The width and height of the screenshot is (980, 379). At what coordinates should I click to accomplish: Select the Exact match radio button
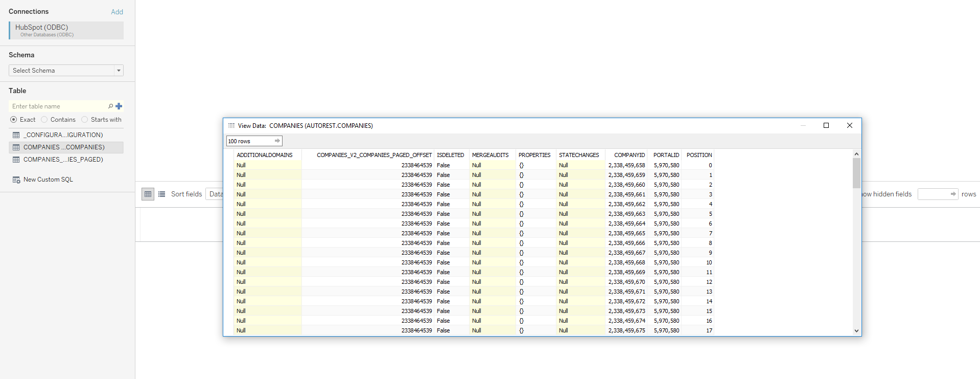click(x=14, y=120)
